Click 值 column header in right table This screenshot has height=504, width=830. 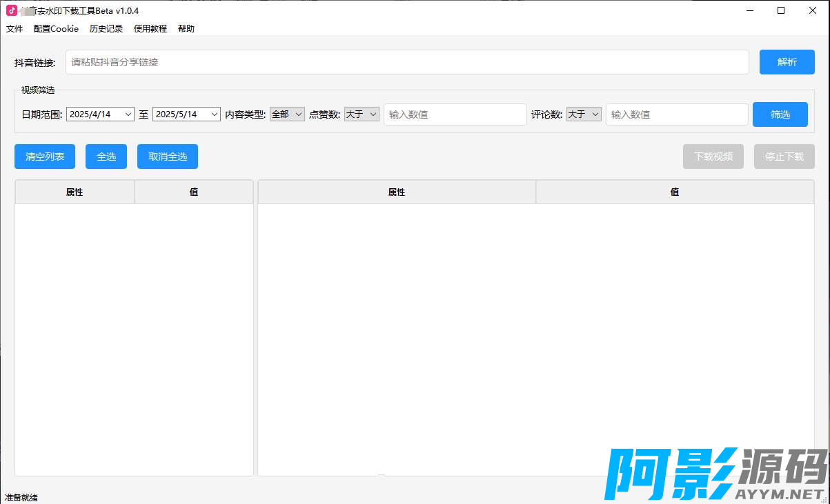point(675,192)
